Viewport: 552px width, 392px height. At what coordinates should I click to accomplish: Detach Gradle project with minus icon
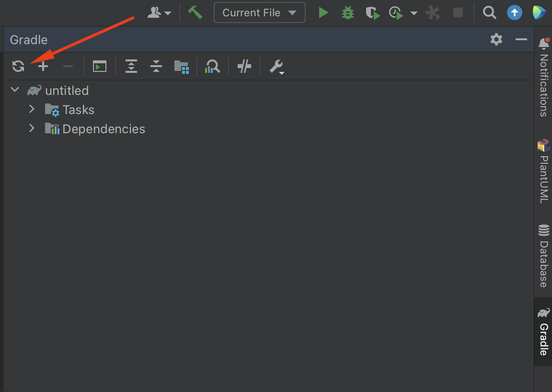[x=68, y=66]
